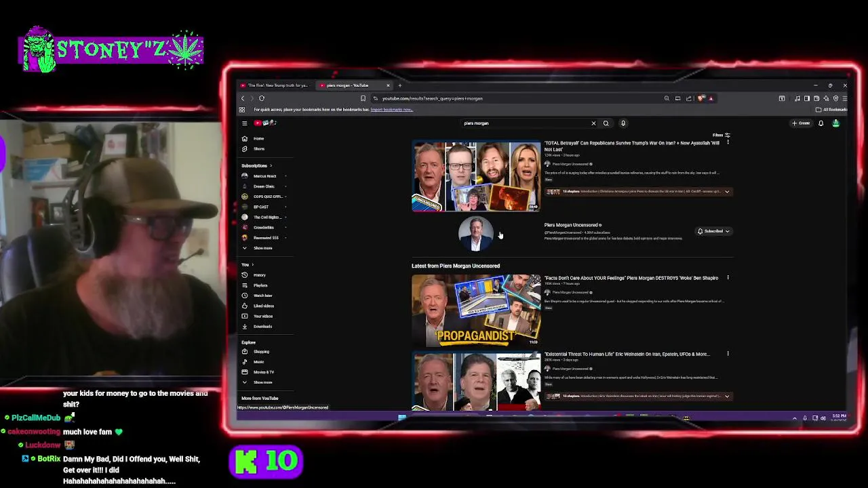
Task: Click the YouTube logo
Action: 265,123
